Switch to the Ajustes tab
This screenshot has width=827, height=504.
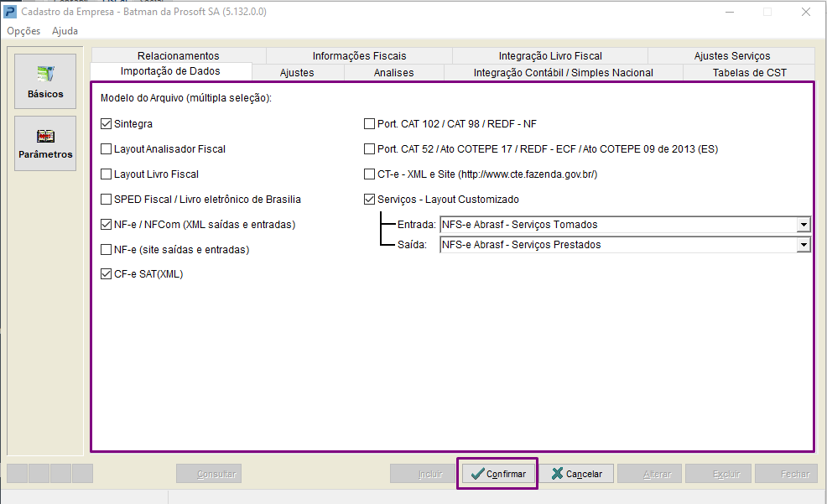coord(297,73)
